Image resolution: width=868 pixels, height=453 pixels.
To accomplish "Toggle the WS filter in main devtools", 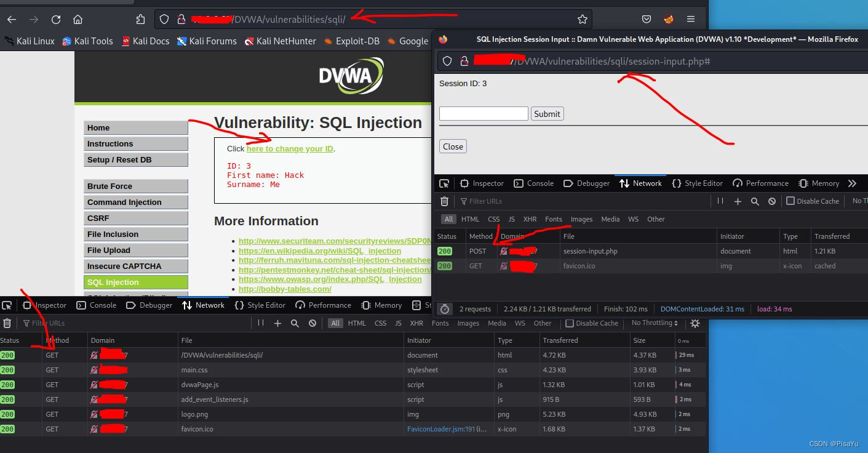I will coord(520,323).
